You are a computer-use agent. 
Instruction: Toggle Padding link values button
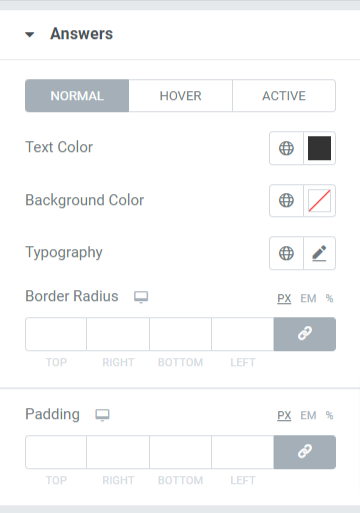click(x=305, y=452)
